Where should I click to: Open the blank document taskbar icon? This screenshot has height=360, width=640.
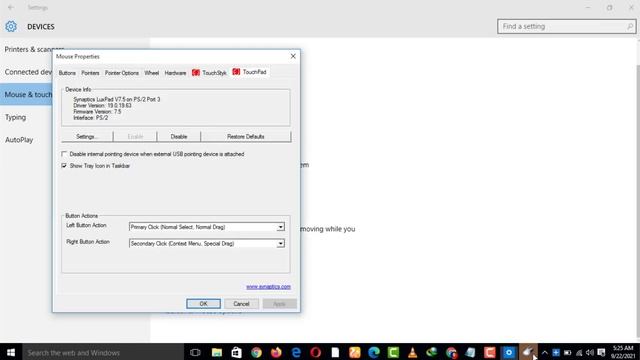[335, 352]
